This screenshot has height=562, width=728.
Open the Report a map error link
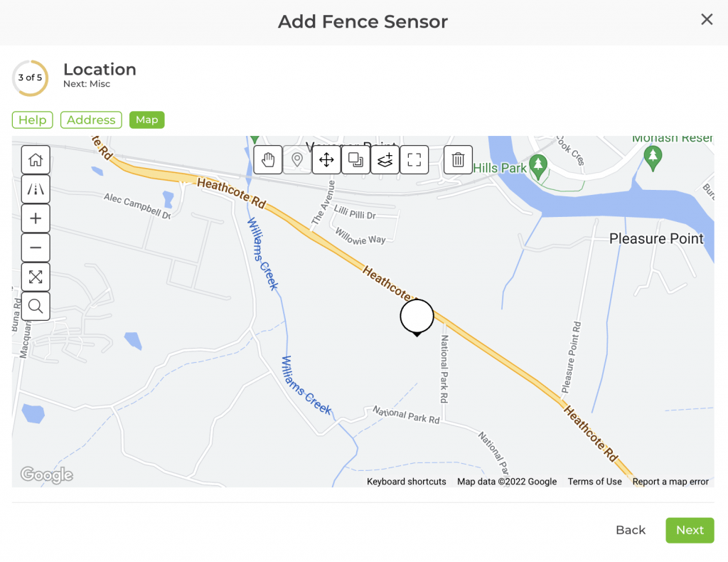click(x=670, y=482)
